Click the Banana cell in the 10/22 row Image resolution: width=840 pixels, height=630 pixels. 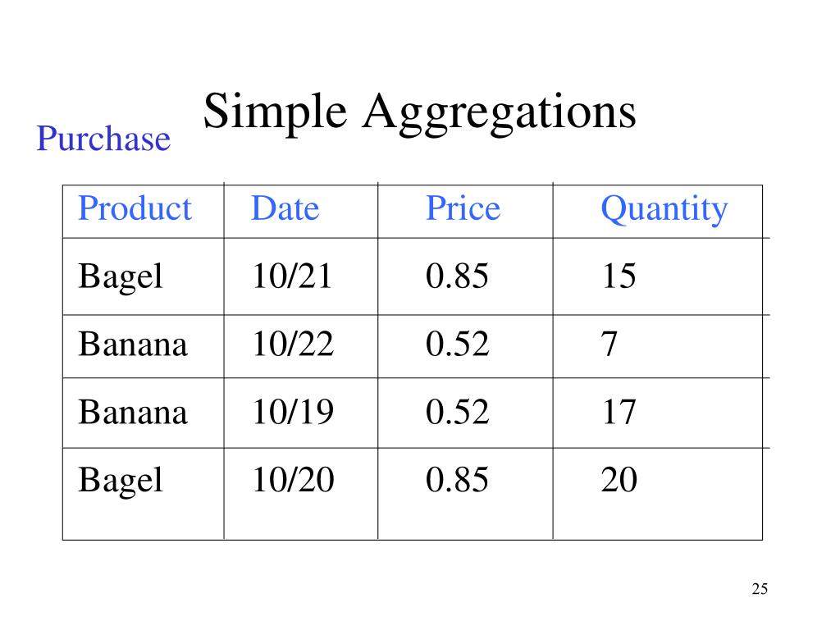(x=133, y=344)
